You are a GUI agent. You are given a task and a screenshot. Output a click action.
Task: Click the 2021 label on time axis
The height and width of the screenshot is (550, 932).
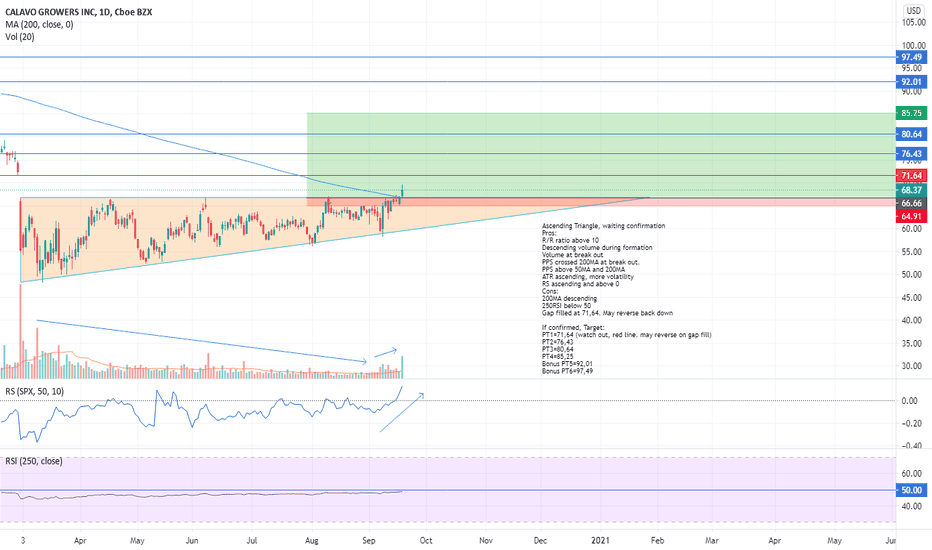[x=600, y=540]
